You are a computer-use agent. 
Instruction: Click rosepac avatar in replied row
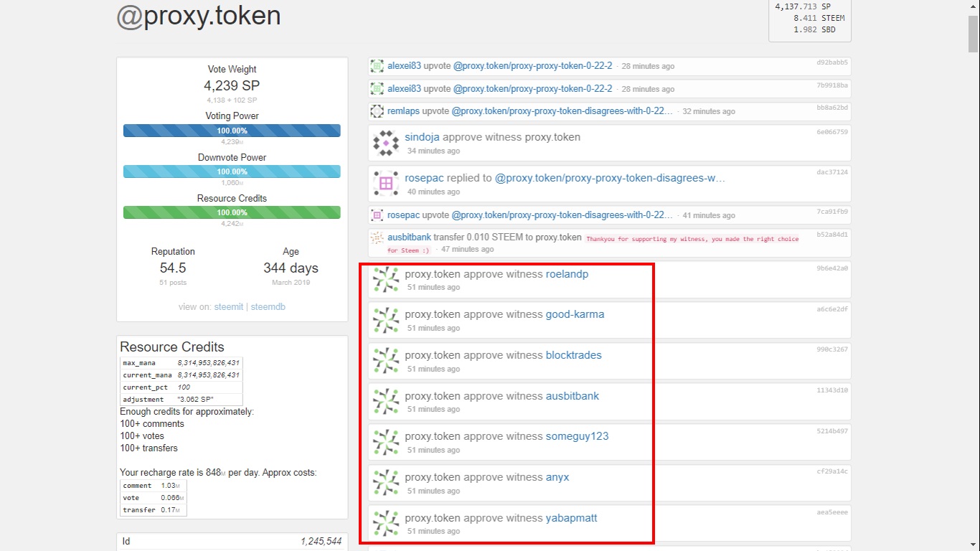[386, 184]
